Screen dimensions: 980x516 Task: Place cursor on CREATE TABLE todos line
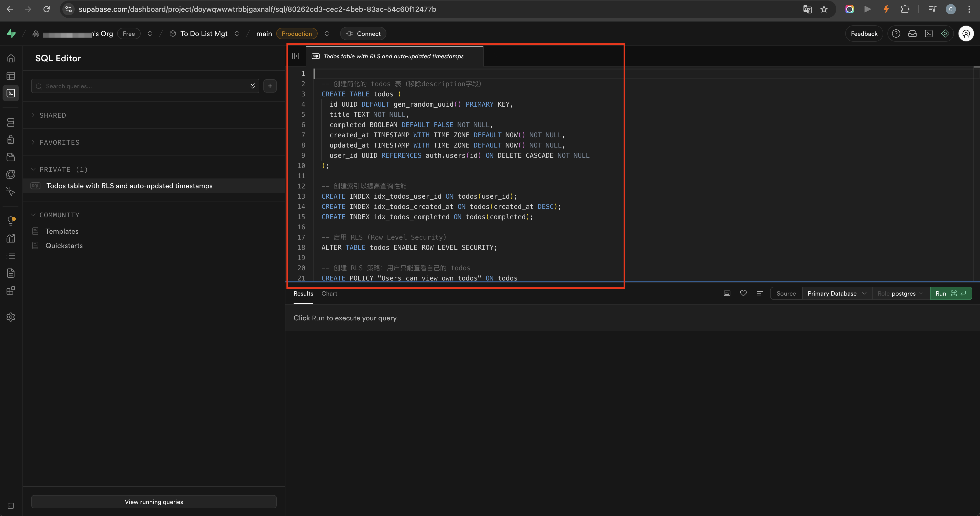click(361, 94)
